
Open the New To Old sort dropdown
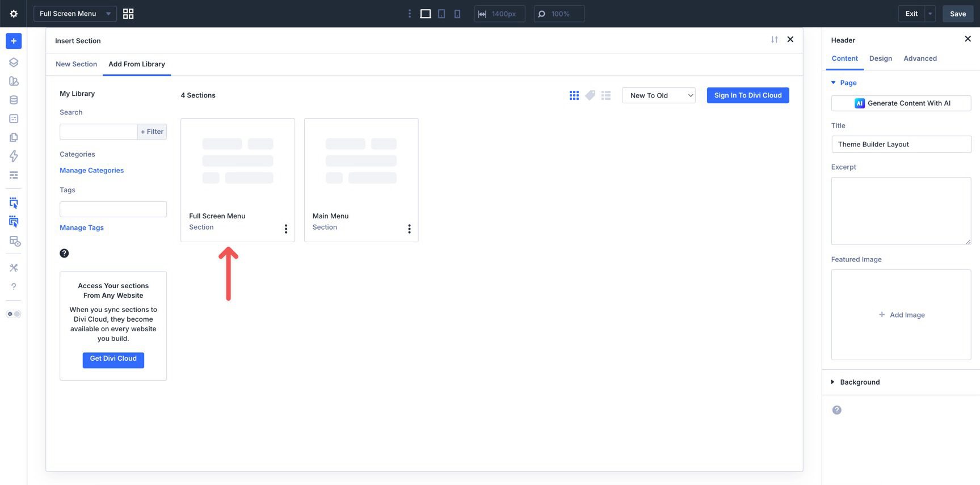tap(658, 95)
